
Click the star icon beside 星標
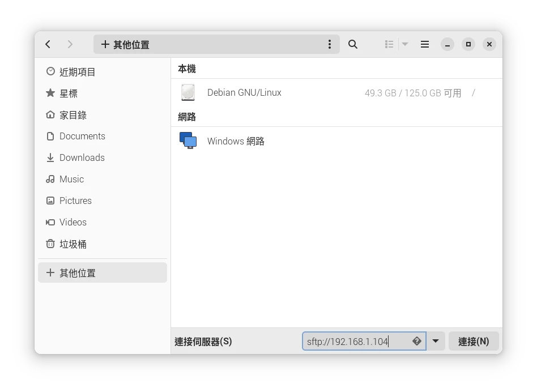click(x=50, y=93)
